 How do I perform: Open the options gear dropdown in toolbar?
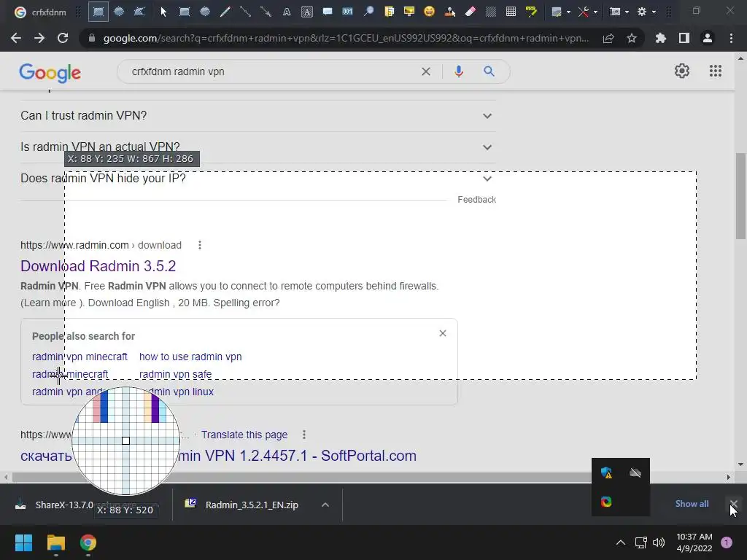[x=646, y=12]
